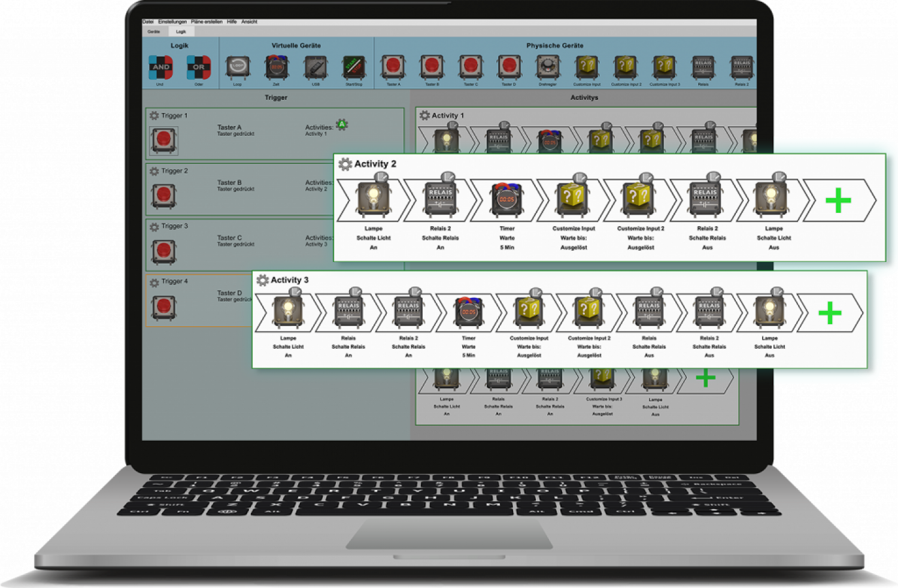Add a new step to Activity 2
898x588 pixels.
click(x=838, y=200)
